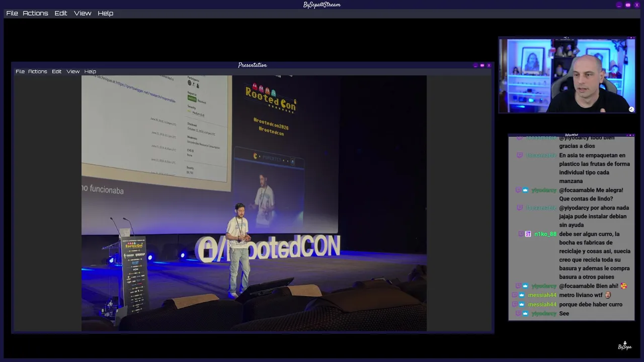Click the crown badge on the 'See' message
This screenshot has height=362, width=644.
pos(525,313)
